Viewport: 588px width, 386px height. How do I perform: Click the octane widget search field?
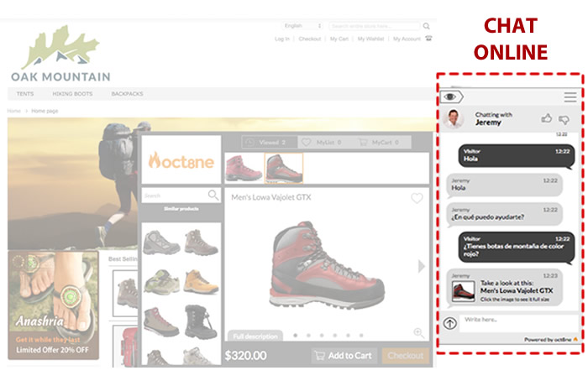click(x=175, y=196)
